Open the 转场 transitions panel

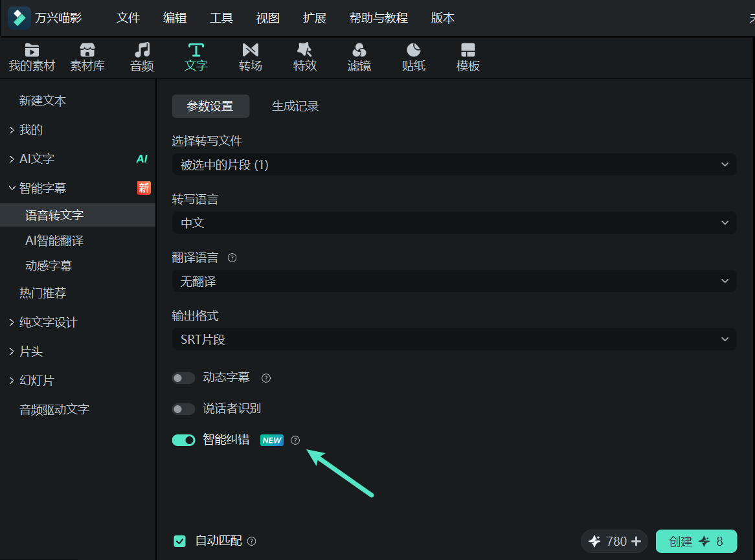point(251,58)
